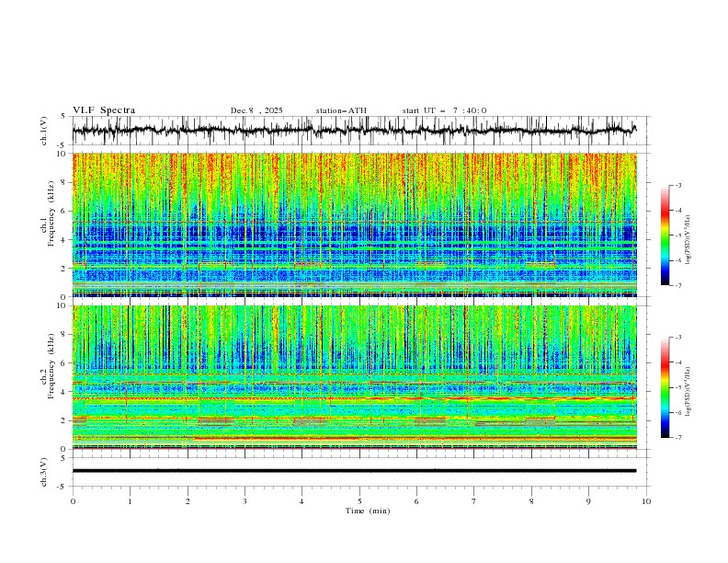This screenshot has height=563, width=728.
Task: Click the ch.1 spectrogram plot
Action: 354,224
